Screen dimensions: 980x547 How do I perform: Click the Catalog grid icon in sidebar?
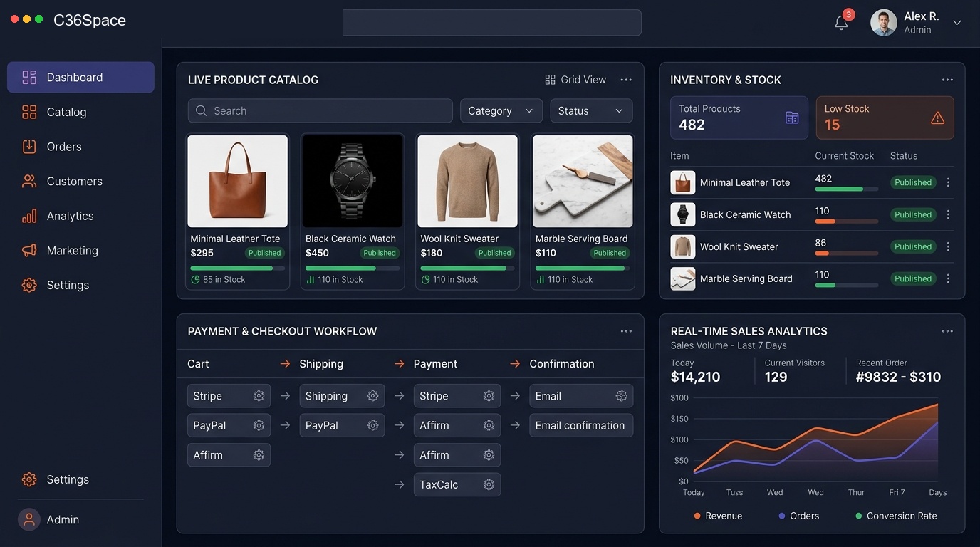tap(29, 112)
